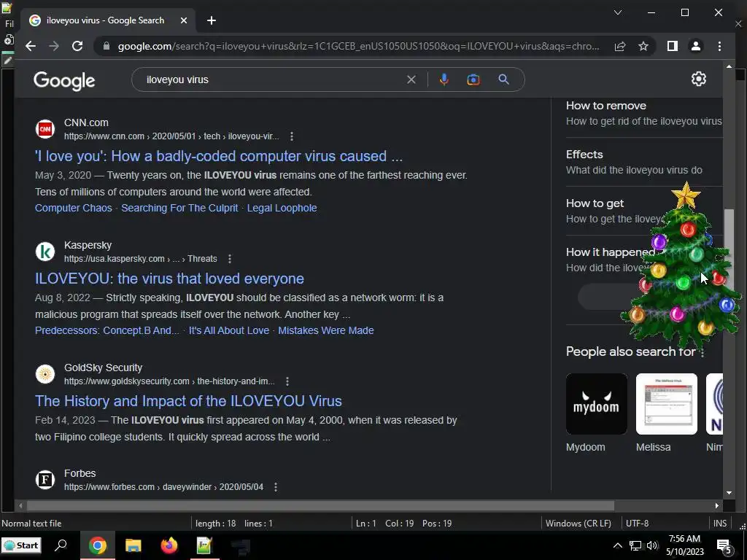Click UTF-8 encoding in status bar

(x=637, y=524)
